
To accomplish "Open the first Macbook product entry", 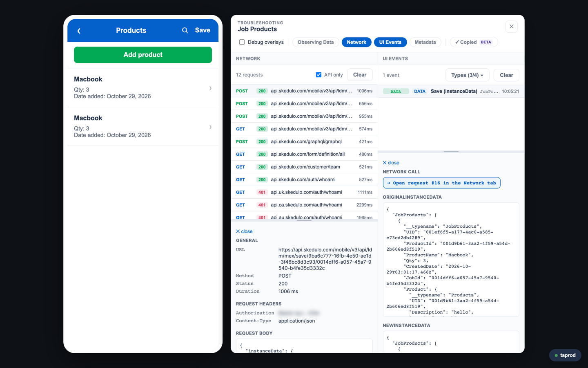I will coord(143,88).
